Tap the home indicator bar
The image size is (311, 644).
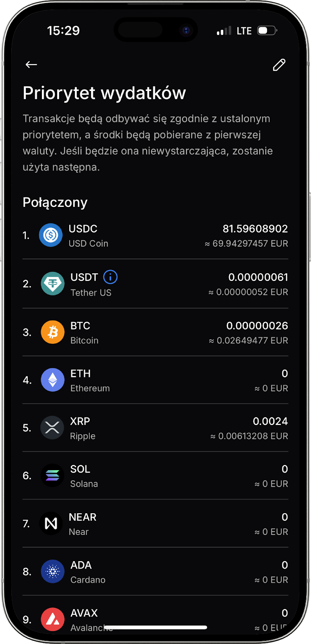pyautogui.click(x=156, y=627)
